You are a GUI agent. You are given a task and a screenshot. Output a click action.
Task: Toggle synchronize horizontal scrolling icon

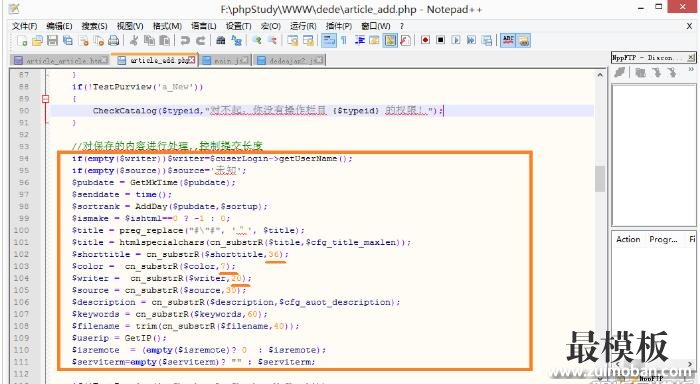coord(308,41)
